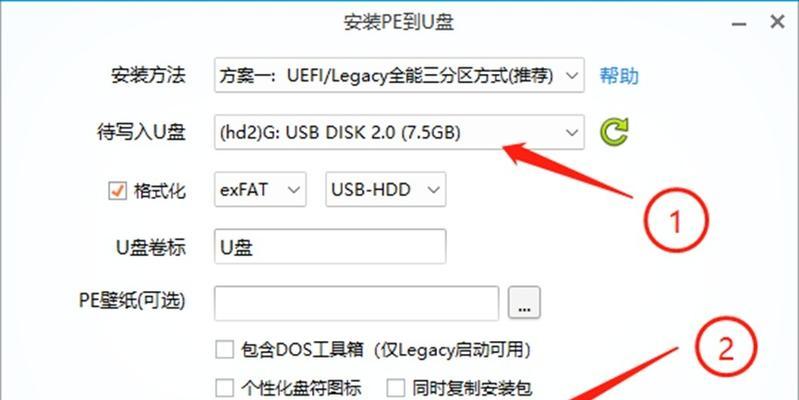
Task: Click the 格式化 label text
Action: [x=160, y=192]
